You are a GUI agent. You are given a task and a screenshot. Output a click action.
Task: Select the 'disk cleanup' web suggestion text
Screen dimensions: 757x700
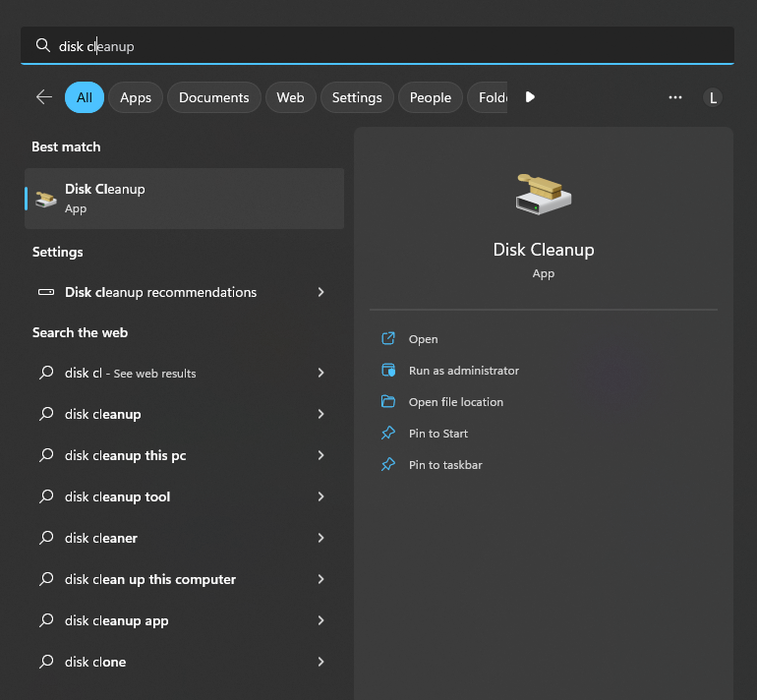[x=103, y=414]
